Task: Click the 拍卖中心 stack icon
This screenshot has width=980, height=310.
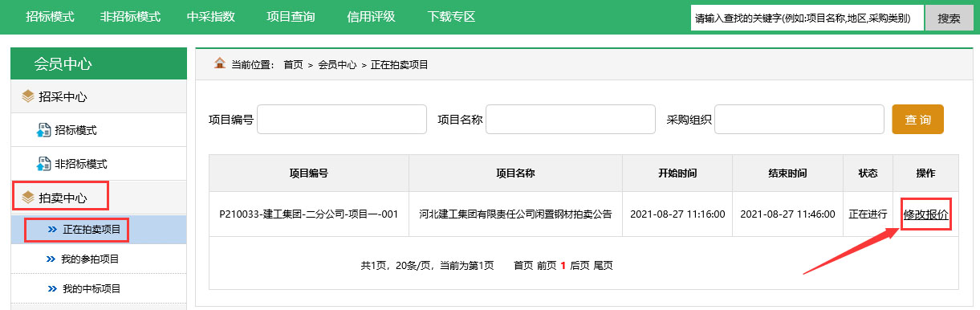Action: (x=28, y=197)
